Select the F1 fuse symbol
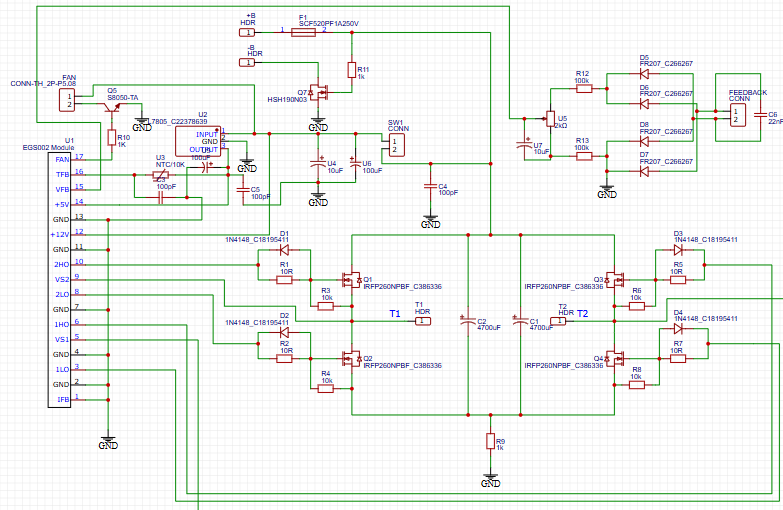 click(303, 32)
